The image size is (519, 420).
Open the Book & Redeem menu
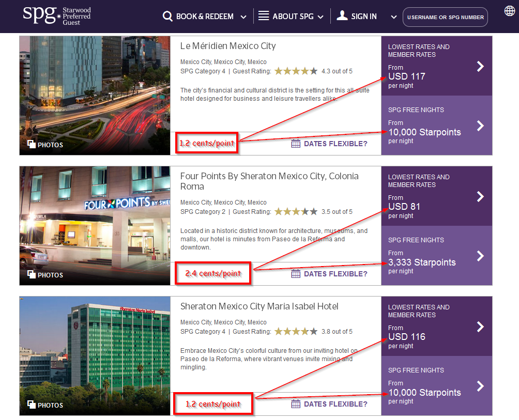(205, 16)
